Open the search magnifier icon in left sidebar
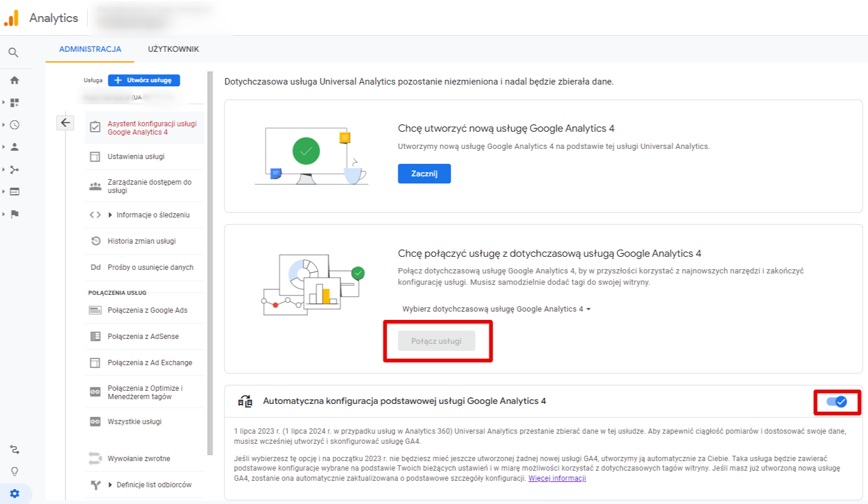The height and width of the screenshot is (504, 868). [x=13, y=52]
